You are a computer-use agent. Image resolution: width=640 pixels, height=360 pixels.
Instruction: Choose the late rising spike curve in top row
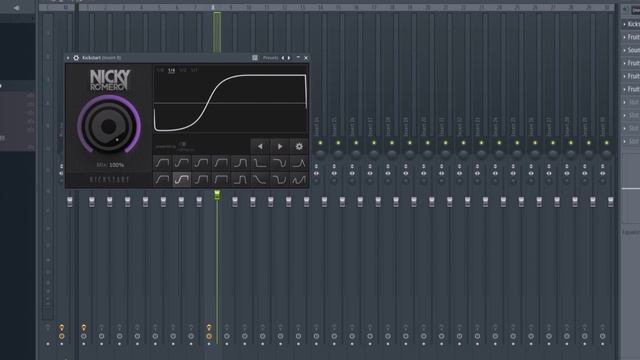click(299, 163)
